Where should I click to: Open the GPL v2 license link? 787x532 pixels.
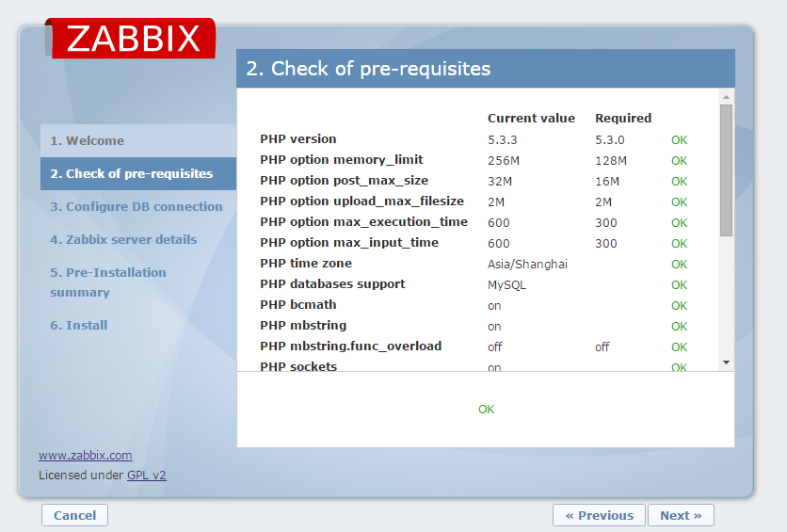point(147,475)
